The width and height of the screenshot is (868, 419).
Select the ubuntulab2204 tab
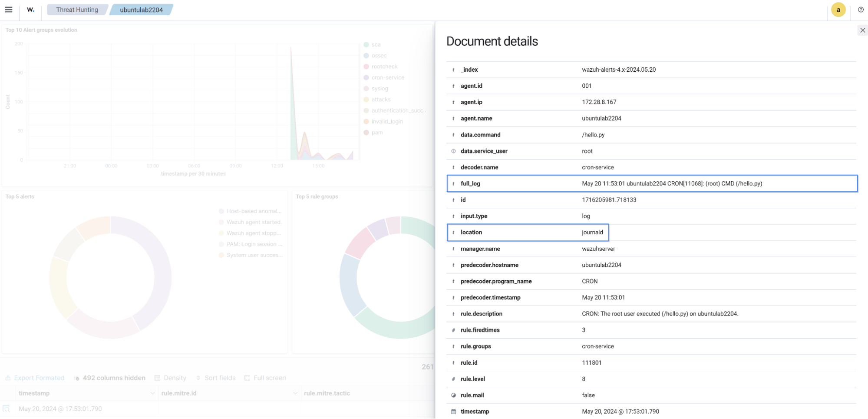[x=142, y=9]
